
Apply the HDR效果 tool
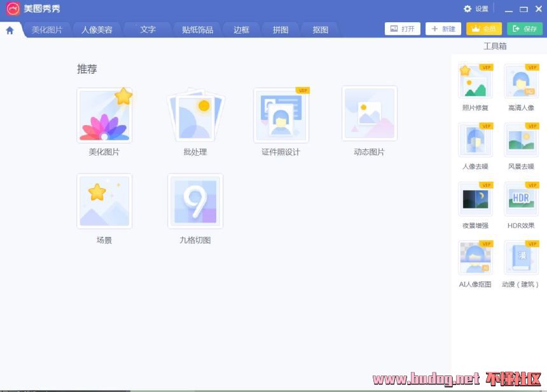pyautogui.click(x=521, y=199)
